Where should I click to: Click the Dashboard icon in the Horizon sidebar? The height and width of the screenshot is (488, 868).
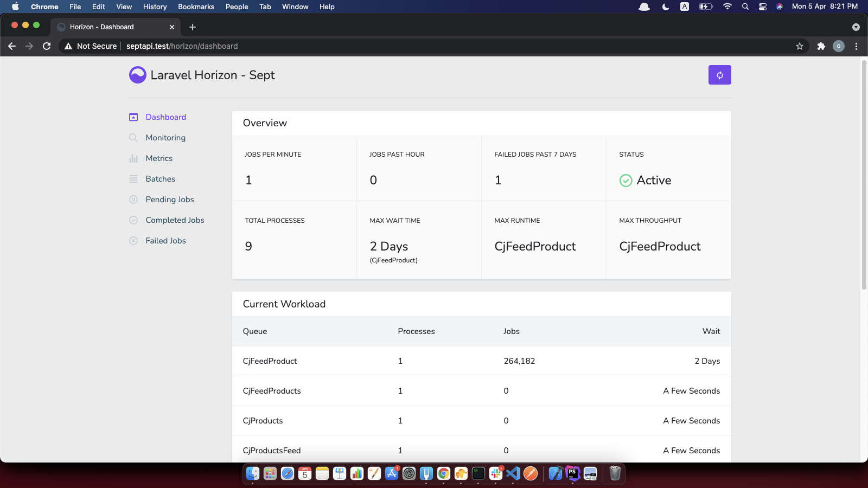coord(133,117)
